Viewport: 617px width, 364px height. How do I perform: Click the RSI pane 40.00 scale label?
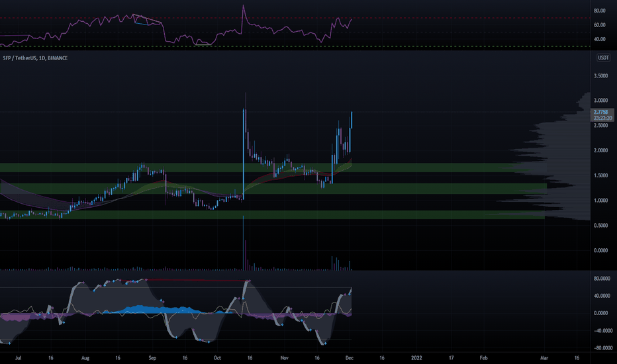600,39
